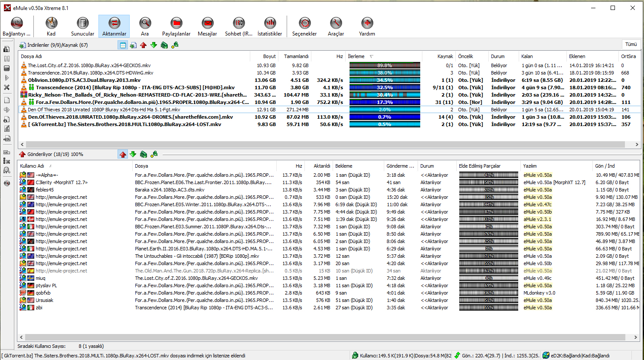Click the eD2K:Bağlandı|Kad:Bağlandı status text
Screen dimensions: 644x360
[580, 356]
